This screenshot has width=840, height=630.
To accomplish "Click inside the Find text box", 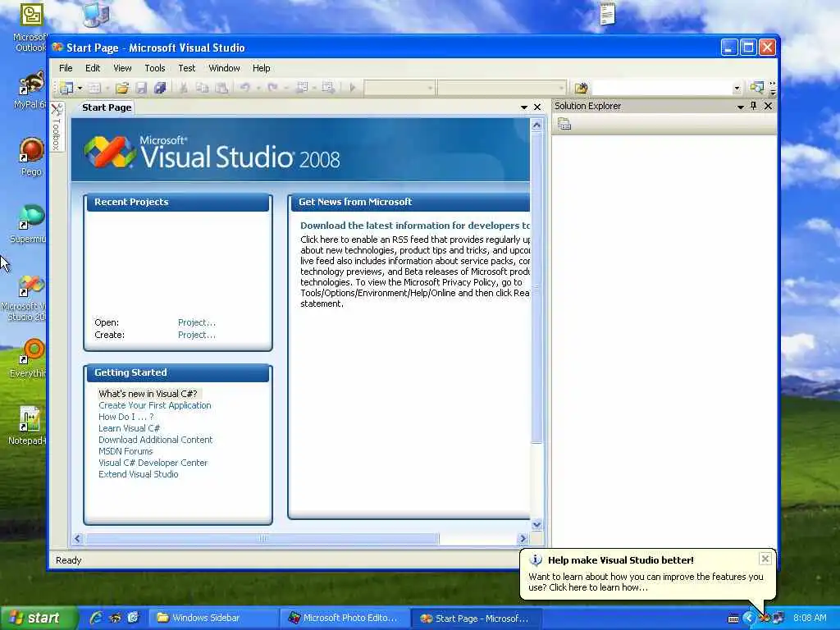I will point(662,88).
